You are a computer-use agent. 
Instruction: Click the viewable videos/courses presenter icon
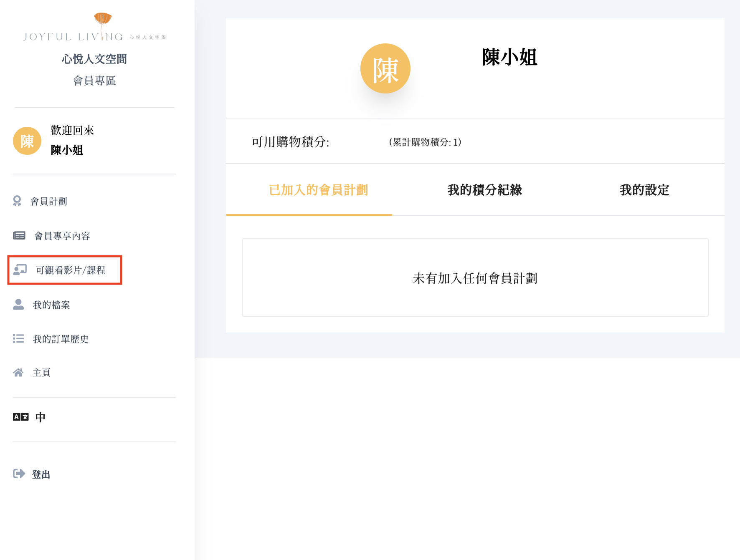pyautogui.click(x=20, y=270)
